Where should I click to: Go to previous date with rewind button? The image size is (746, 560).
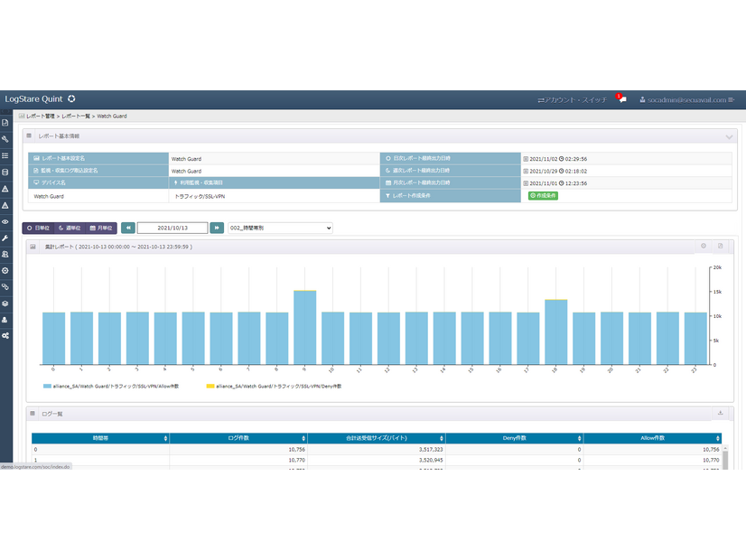(x=128, y=228)
